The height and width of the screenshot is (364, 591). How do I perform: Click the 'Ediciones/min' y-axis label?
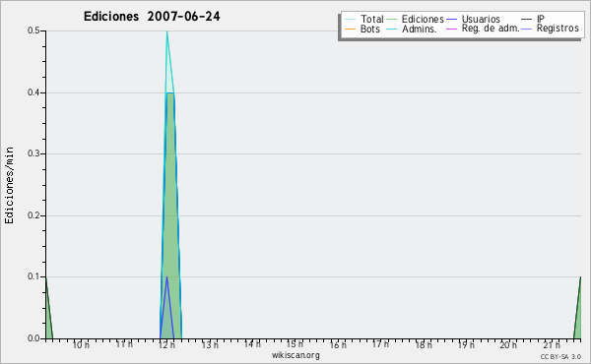[x=9, y=185]
